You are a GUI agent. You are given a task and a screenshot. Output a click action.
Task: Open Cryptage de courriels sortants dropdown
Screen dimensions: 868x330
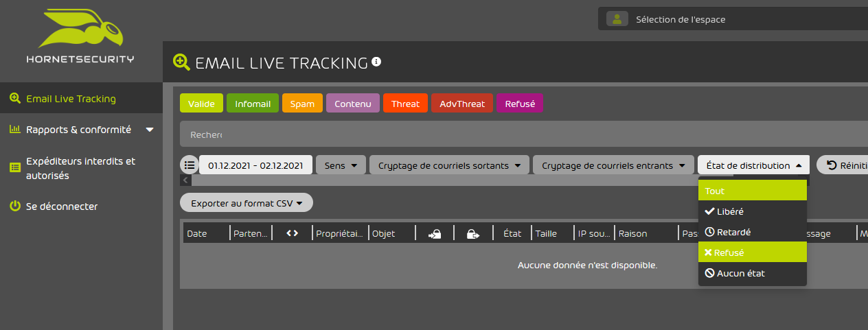(449, 165)
